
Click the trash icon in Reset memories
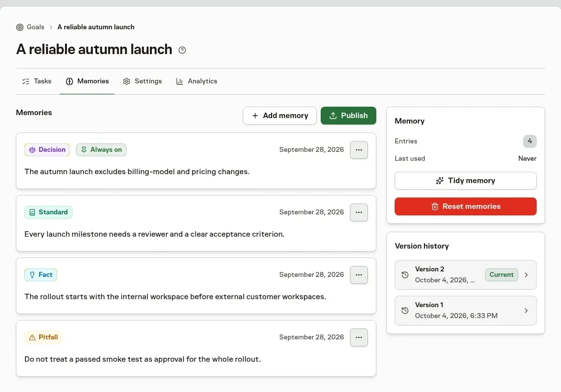coord(435,206)
